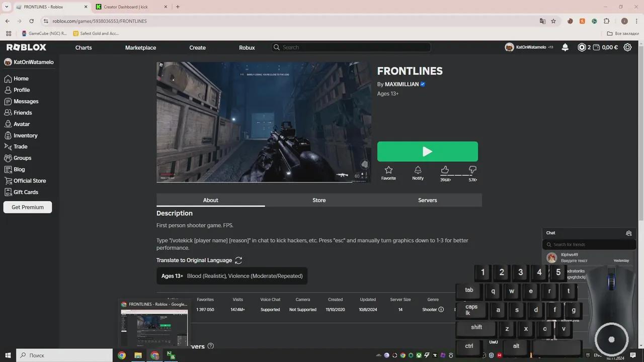Switch to the About tab
This screenshot has height=362, width=644.
[x=210, y=200]
